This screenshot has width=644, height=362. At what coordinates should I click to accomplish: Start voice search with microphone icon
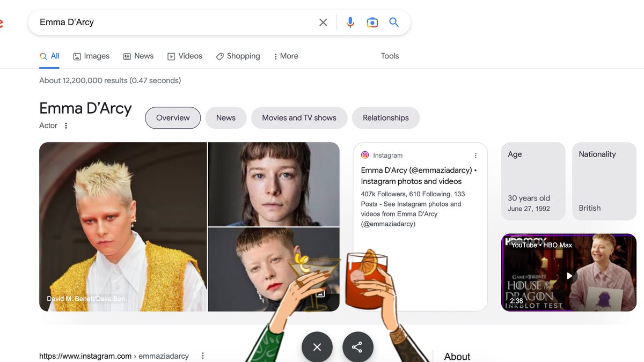(x=350, y=23)
